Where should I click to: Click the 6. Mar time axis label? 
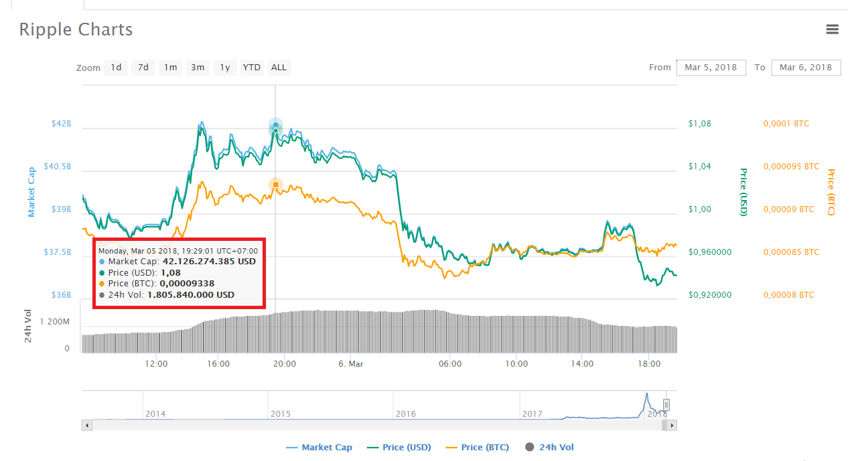pos(351,363)
